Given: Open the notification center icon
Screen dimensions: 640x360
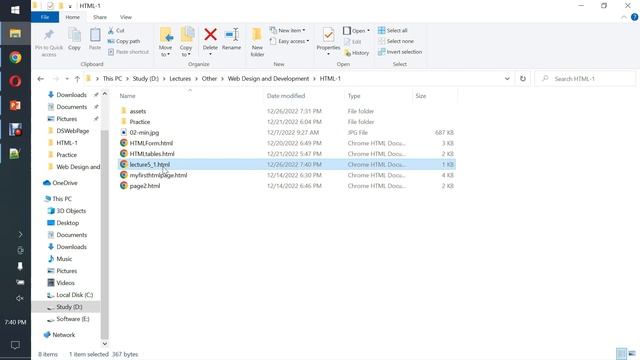Looking at the screenshot, I should pos(15,345).
